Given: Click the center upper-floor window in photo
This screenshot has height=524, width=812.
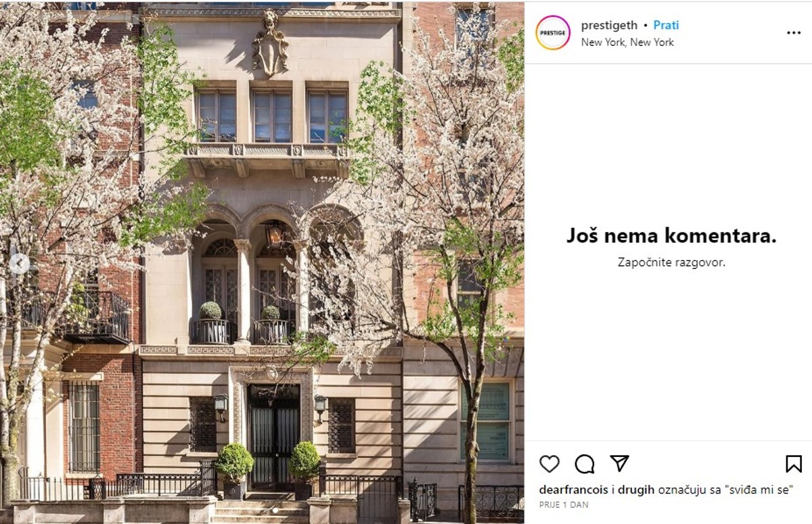Looking at the screenshot, I should pyautogui.click(x=271, y=116).
